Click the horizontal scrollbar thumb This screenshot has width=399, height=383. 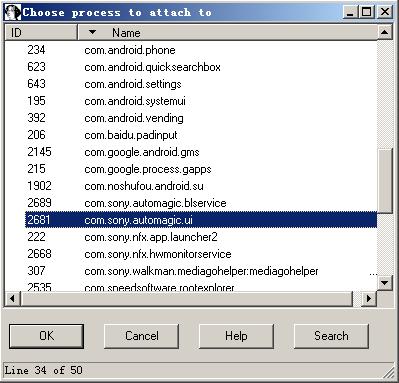tap(187, 298)
